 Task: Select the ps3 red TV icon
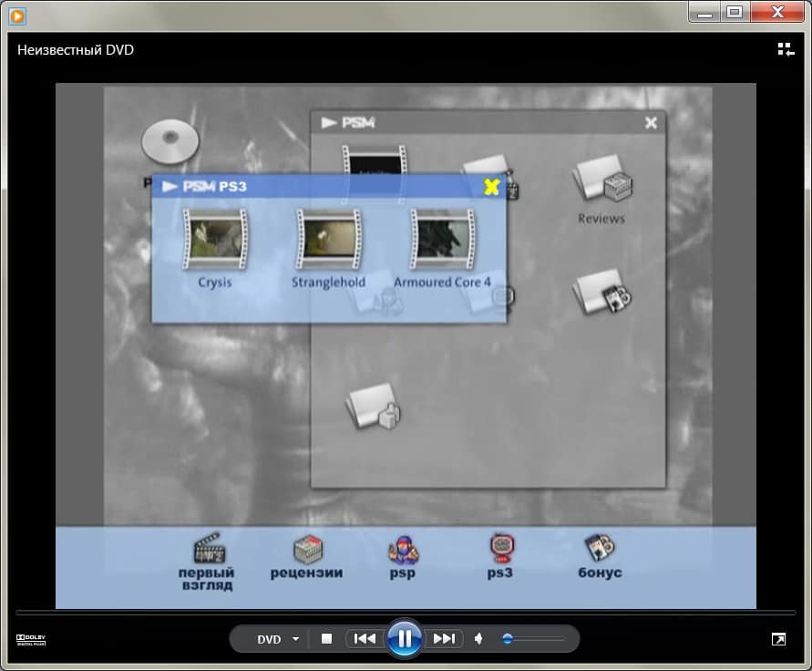click(x=501, y=548)
